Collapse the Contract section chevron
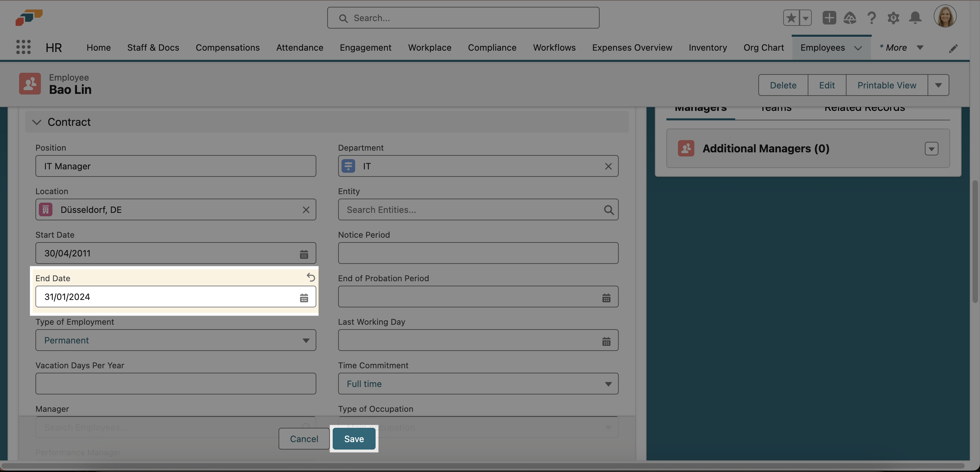Image resolution: width=980 pixels, height=472 pixels. [37, 122]
